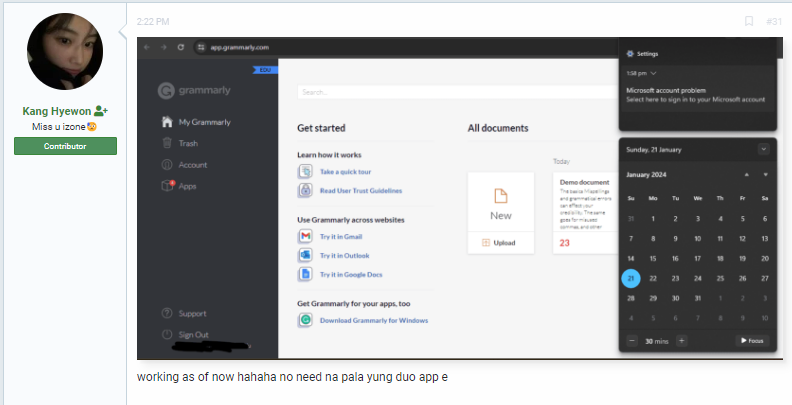Go to previous month with the up arrow

747,175
